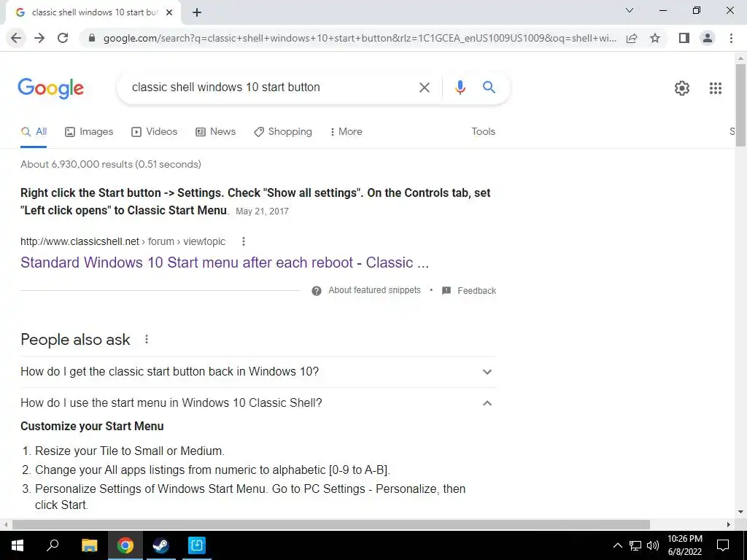Open Steam from taskbar

[160, 545]
